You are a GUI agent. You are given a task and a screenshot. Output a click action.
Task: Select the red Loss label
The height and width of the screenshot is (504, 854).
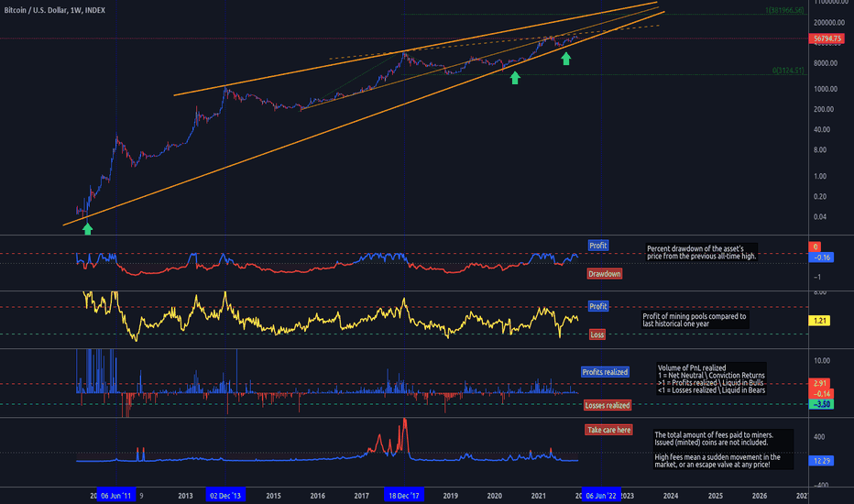pyautogui.click(x=597, y=334)
